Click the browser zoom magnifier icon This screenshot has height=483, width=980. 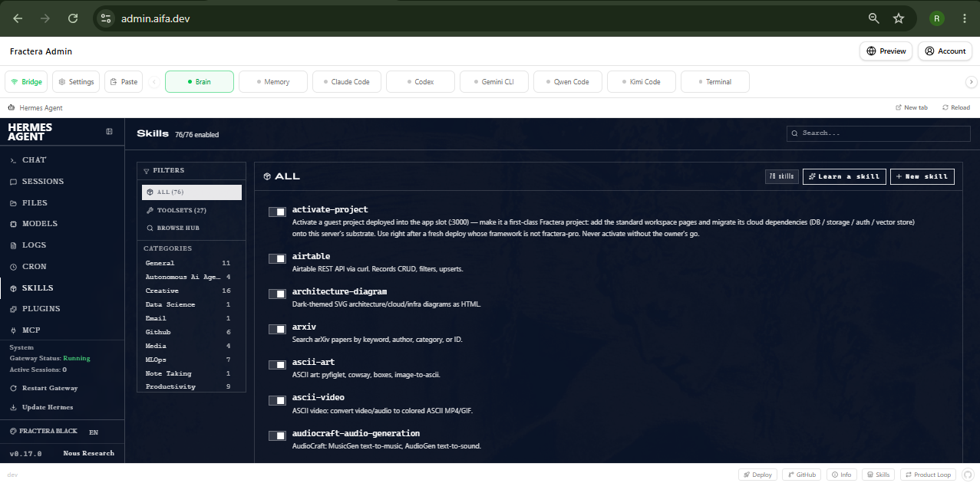click(873, 18)
